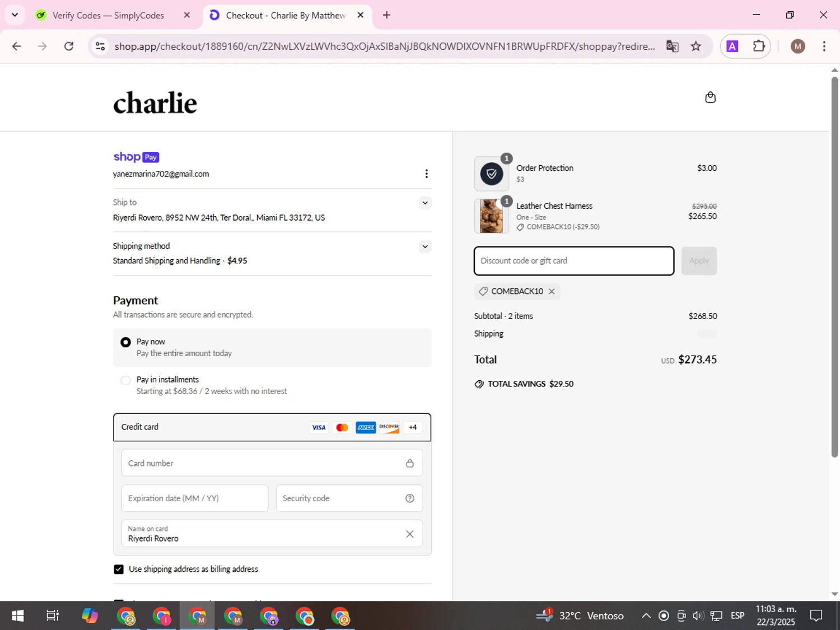840x630 pixels.
Task: Click the card number lock icon
Action: [410, 463]
